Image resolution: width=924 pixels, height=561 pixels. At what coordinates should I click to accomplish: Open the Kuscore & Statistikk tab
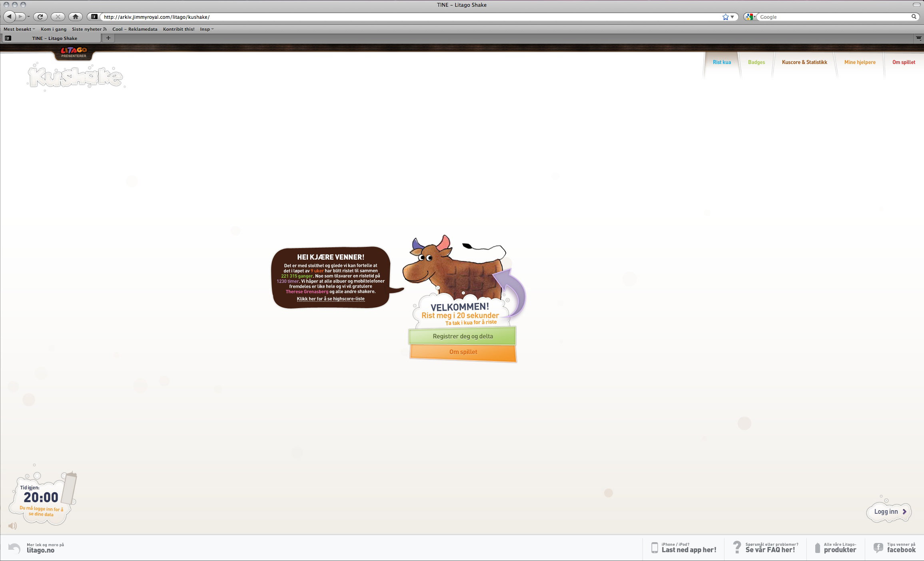pyautogui.click(x=804, y=62)
